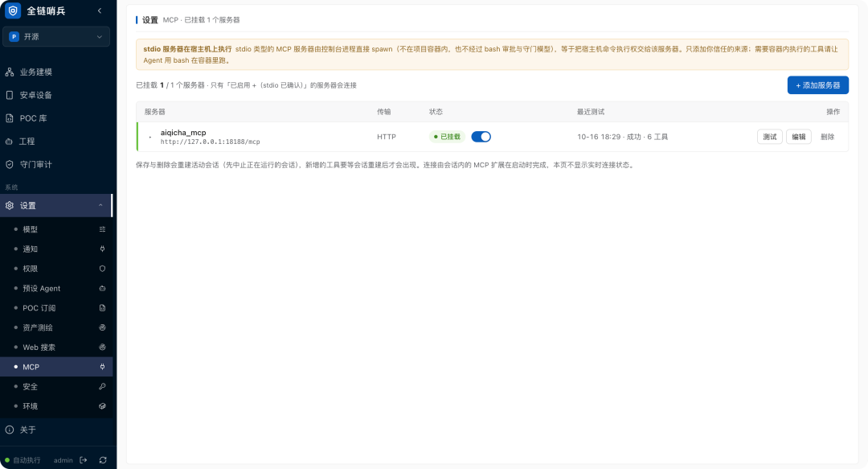The width and height of the screenshot is (868, 469).
Task: Click the logout icon next to admin
Action: coord(83,460)
